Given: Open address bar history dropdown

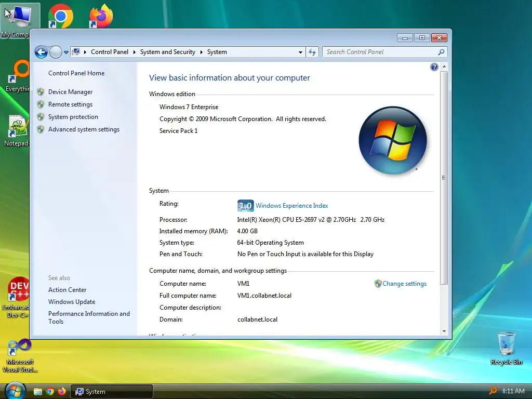Looking at the screenshot, I should (x=300, y=52).
